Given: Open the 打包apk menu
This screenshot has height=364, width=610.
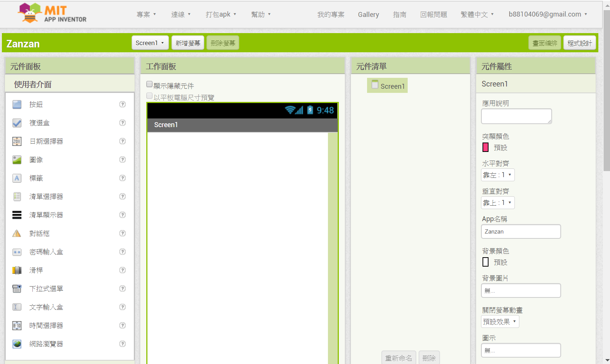Looking at the screenshot, I should [x=221, y=15].
